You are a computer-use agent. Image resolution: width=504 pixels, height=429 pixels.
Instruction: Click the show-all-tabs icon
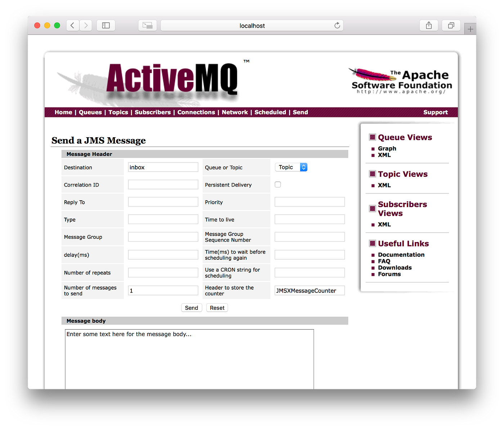click(x=451, y=25)
